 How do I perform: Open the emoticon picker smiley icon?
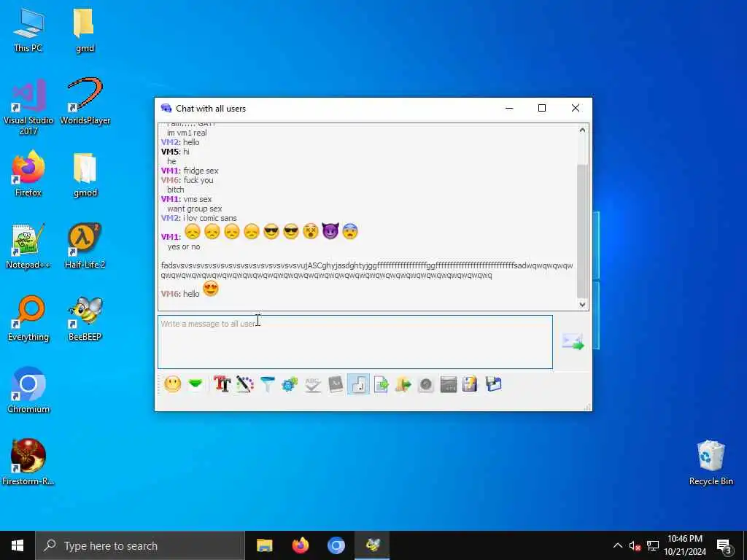pyautogui.click(x=172, y=384)
